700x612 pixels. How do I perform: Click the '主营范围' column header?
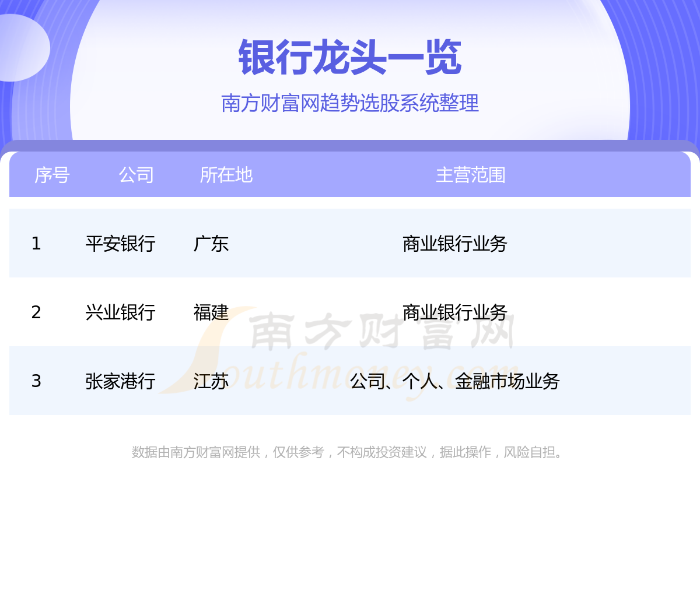pyautogui.click(x=470, y=175)
